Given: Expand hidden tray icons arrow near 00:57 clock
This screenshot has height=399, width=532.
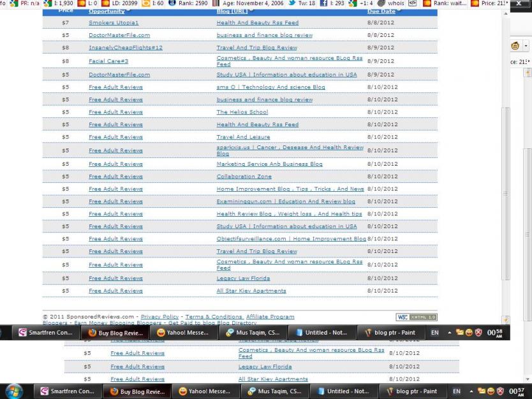Looking at the screenshot, I should click(471, 391).
